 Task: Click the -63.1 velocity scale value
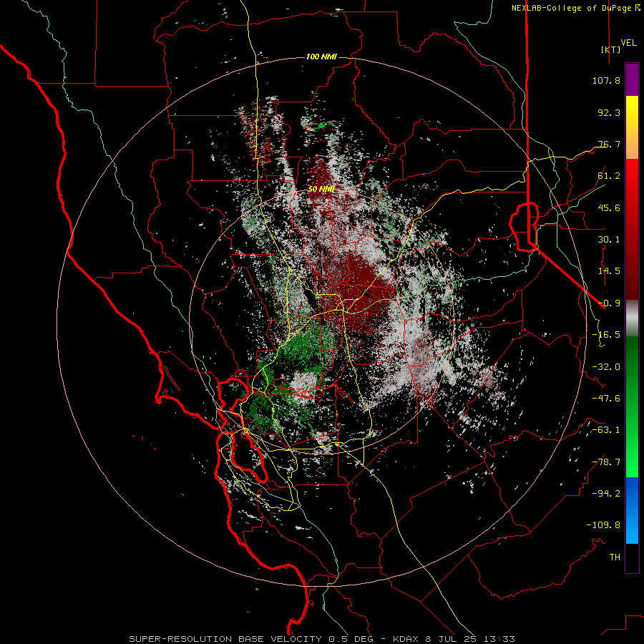click(x=606, y=430)
